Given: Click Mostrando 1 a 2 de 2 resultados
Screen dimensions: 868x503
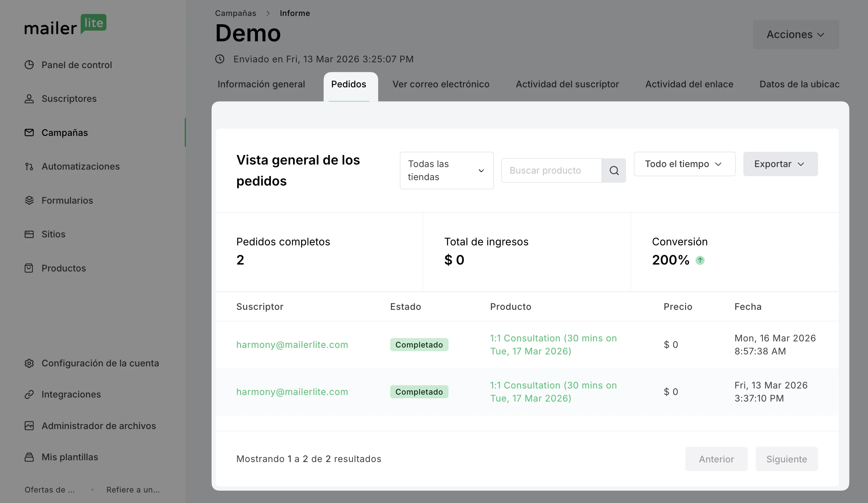Looking at the screenshot, I should [309, 459].
